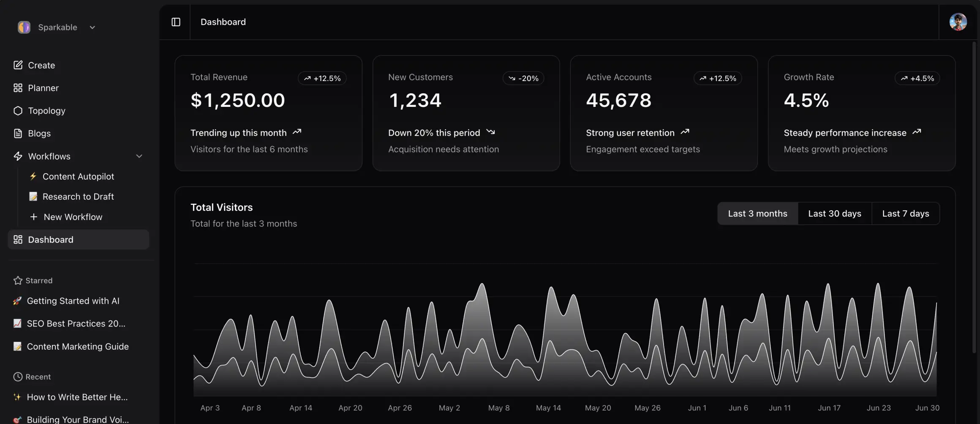980x424 pixels.
Task: Click the Apr 3 axis label
Action: tap(210, 408)
